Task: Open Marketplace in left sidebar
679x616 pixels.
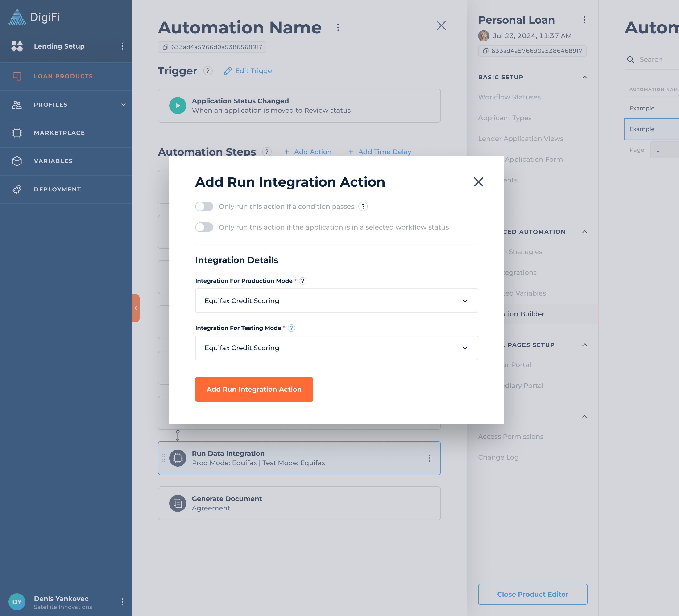Action: click(x=59, y=133)
